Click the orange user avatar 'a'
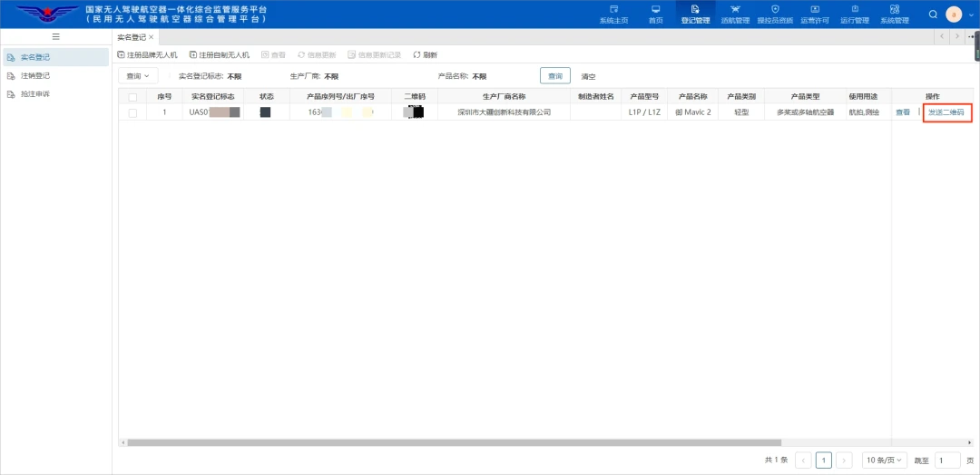Image resolution: width=980 pixels, height=475 pixels. (x=954, y=15)
